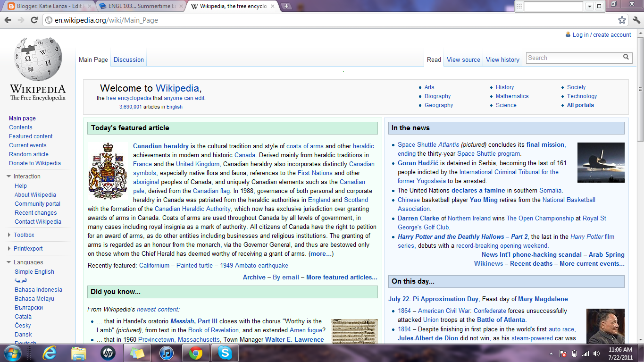Click the Log in / create account link

[602, 34]
